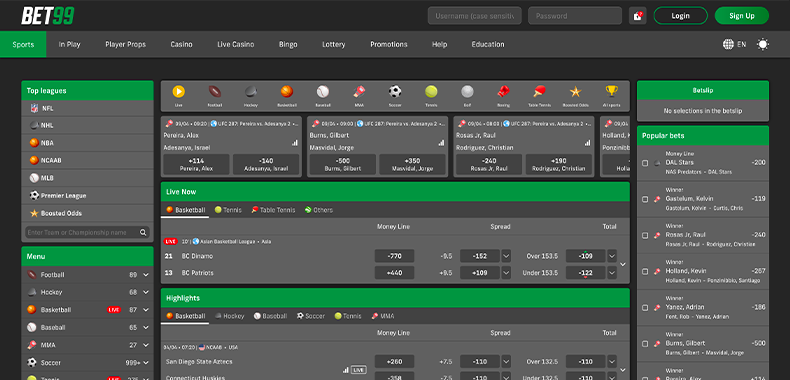Focus the Username input field

click(x=474, y=16)
